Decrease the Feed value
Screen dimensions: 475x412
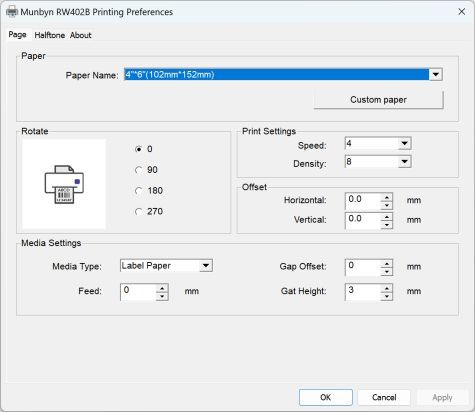[x=162, y=296]
